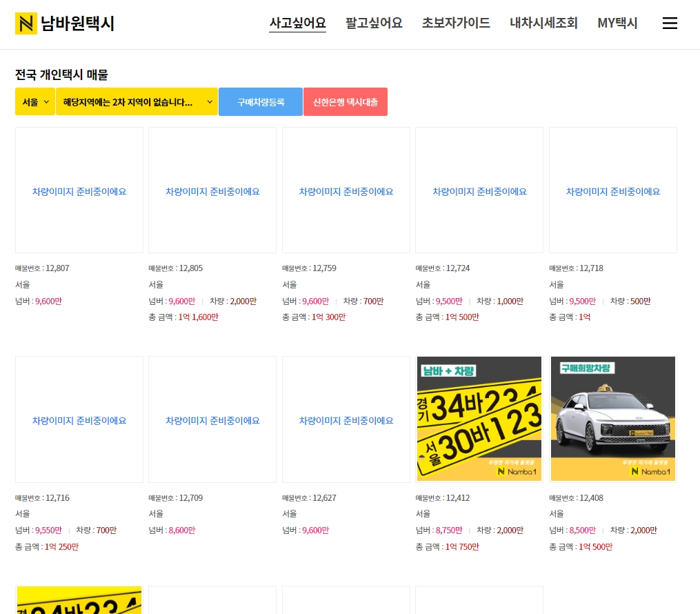Viewport: 700px width, 614px height.
Task: Open image placeholder for listing 12,627
Action: coord(346,419)
